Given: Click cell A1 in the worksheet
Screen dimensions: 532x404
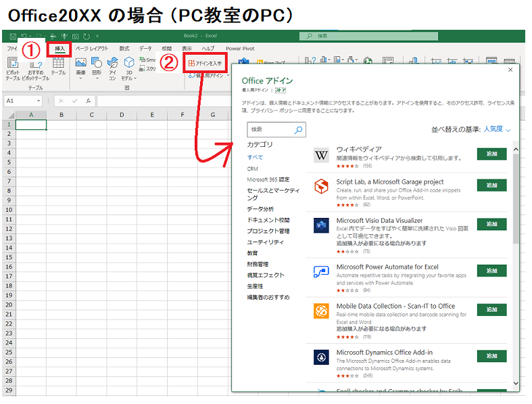Looking at the screenshot, I should point(31,125).
